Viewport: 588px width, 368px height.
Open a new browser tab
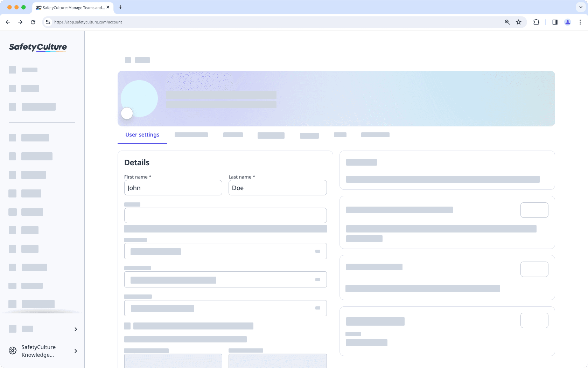click(120, 7)
